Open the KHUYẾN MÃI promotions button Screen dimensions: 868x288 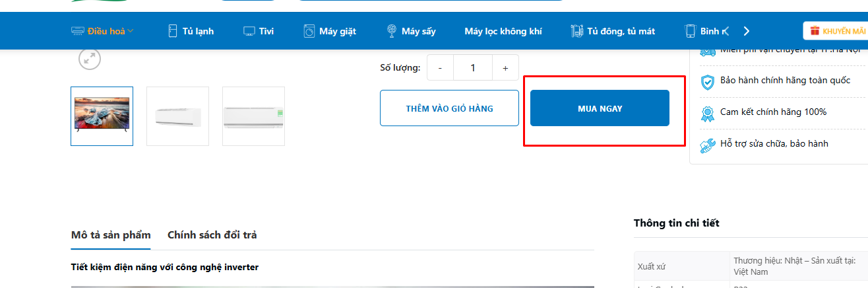(x=836, y=31)
